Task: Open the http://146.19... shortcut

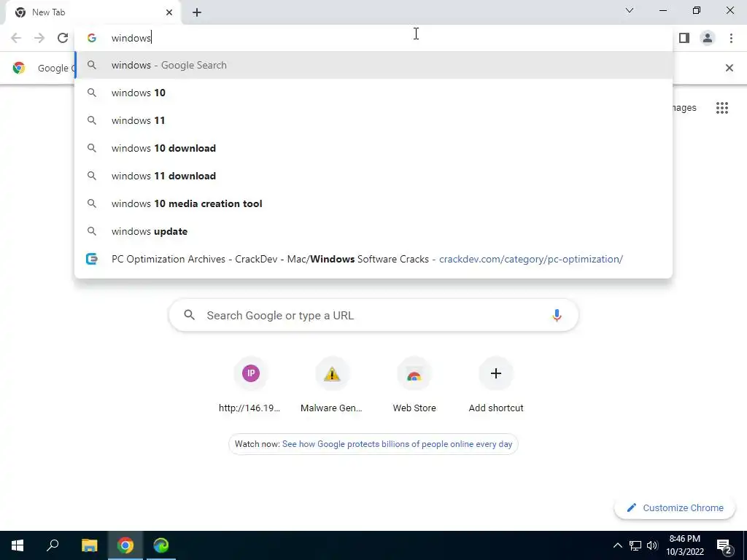Action: [251, 386]
